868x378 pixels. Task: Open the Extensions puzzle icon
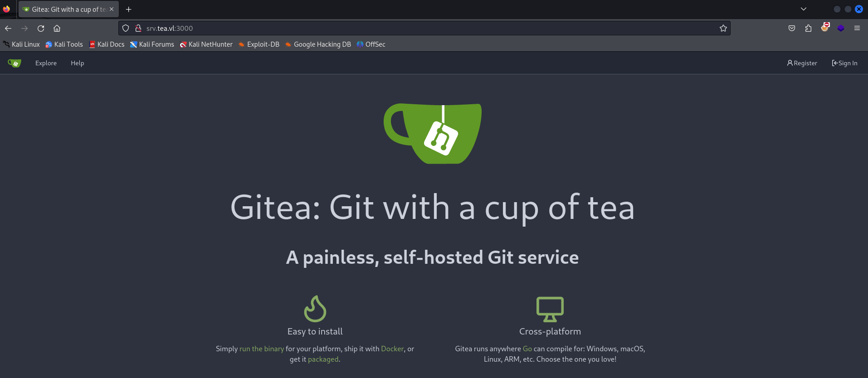(808, 29)
